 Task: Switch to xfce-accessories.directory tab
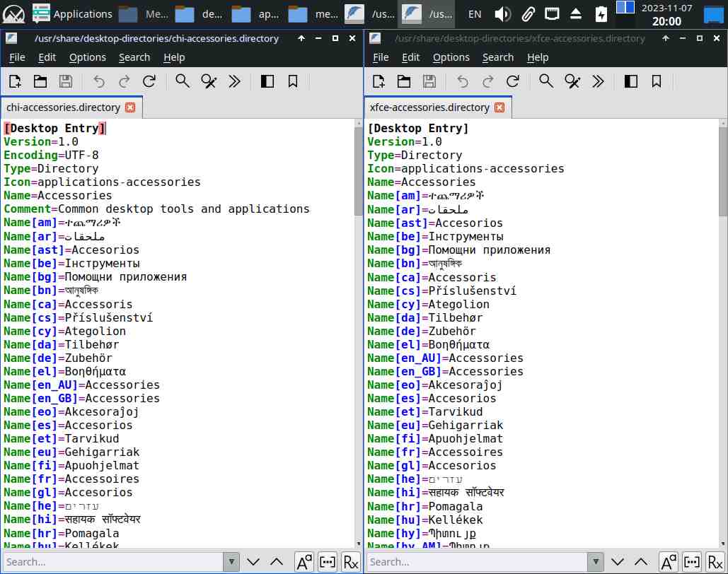coord(429,107)
